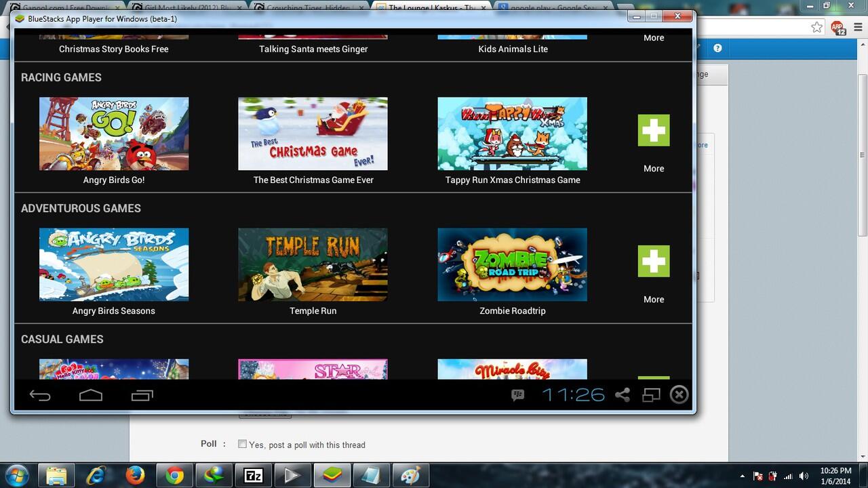868x488 pixels.
Task: Click More label in Racing Games row
Action: pyautogui.click(x=654, y=169)
